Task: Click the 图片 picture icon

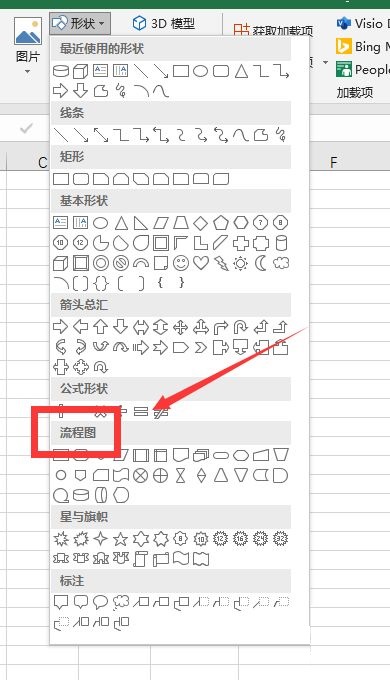Action: coord(28,31)
